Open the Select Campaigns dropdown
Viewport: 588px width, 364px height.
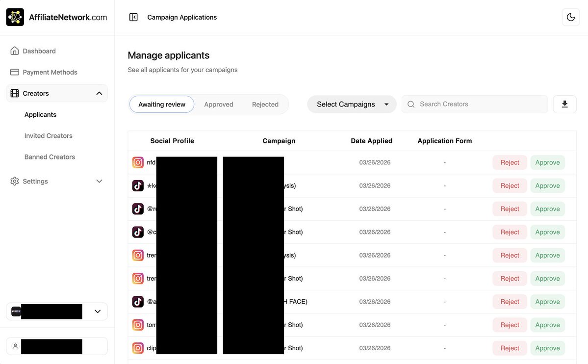coord(352,104)
